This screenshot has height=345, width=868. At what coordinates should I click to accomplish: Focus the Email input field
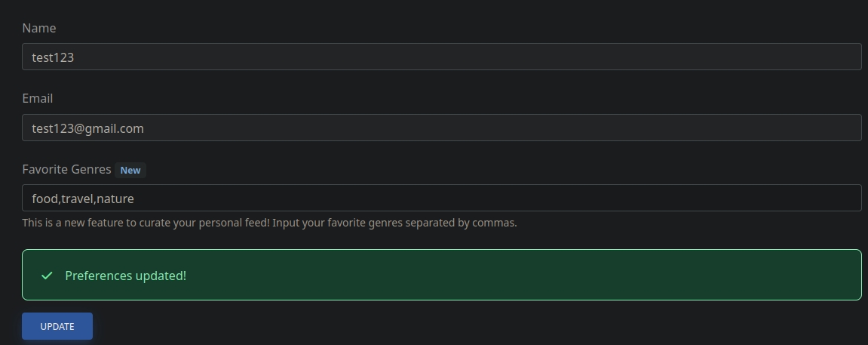[441, 128]
